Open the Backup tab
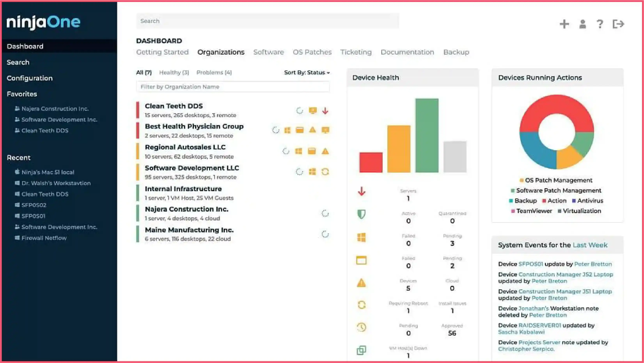The height and width of the screenshot is (363, 644). pos(456,52)
